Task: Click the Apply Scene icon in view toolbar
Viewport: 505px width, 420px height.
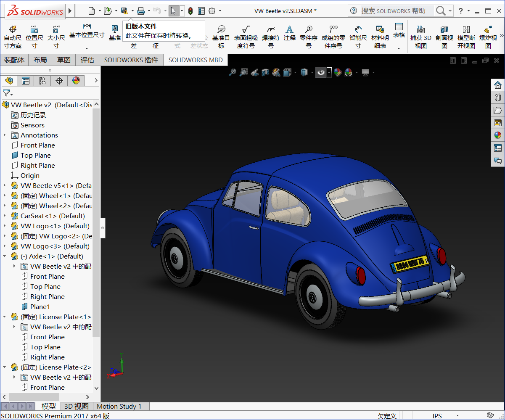Action: (x=348, y=72)
